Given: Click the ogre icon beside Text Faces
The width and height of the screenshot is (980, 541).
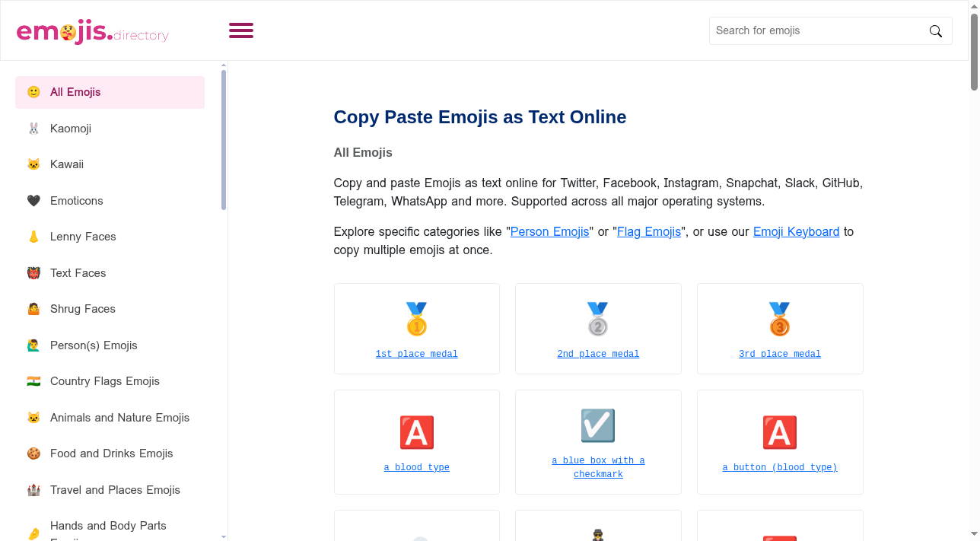Looking at the screenshot, I should pyautogui.click(x=33, y=273).
